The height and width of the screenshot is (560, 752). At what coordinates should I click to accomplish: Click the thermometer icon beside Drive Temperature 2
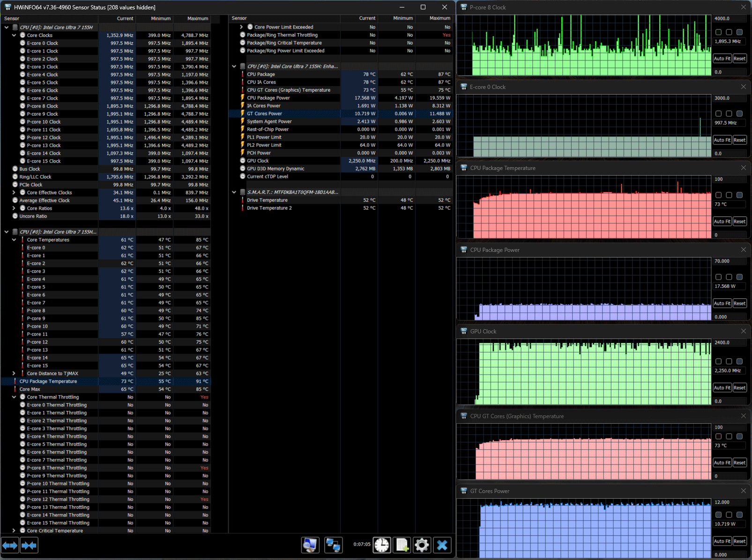243,208
